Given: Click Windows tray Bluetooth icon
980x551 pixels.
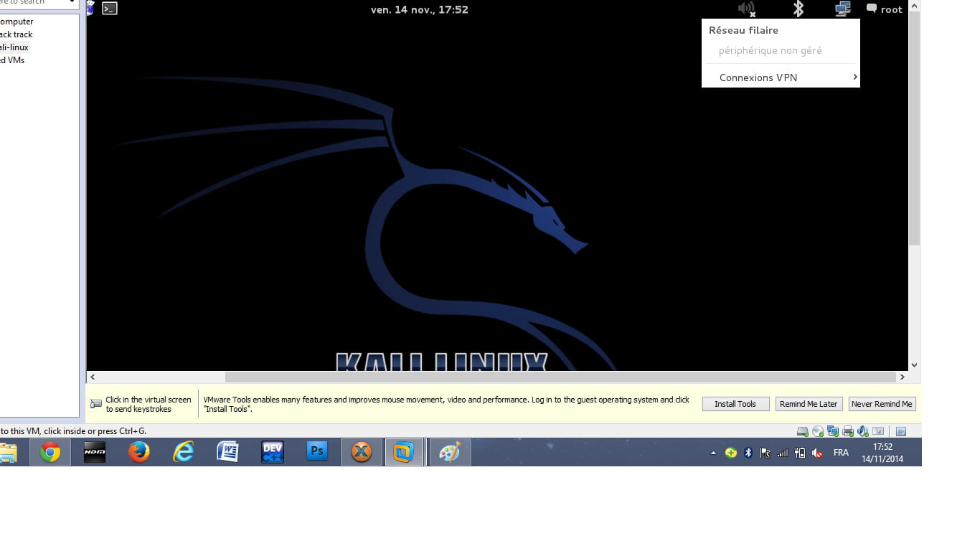Looking at the screenshot, I should 748,453.
